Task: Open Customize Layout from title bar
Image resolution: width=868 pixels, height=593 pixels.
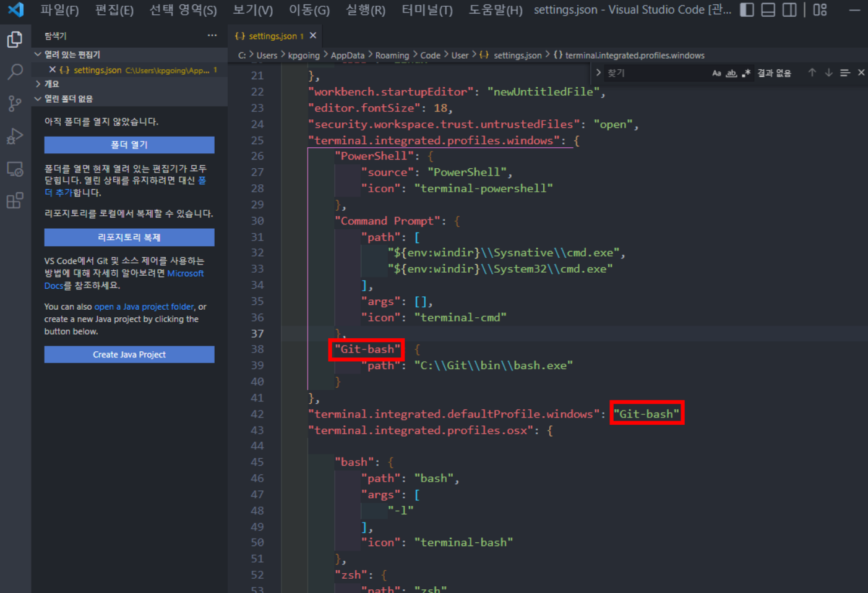Action: [820, 10]
